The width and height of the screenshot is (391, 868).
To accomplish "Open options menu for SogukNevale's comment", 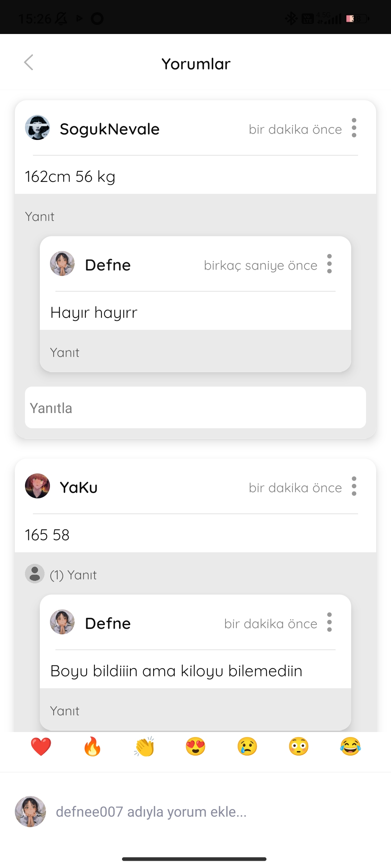I will pyautogui.click(x=354, y=128).
